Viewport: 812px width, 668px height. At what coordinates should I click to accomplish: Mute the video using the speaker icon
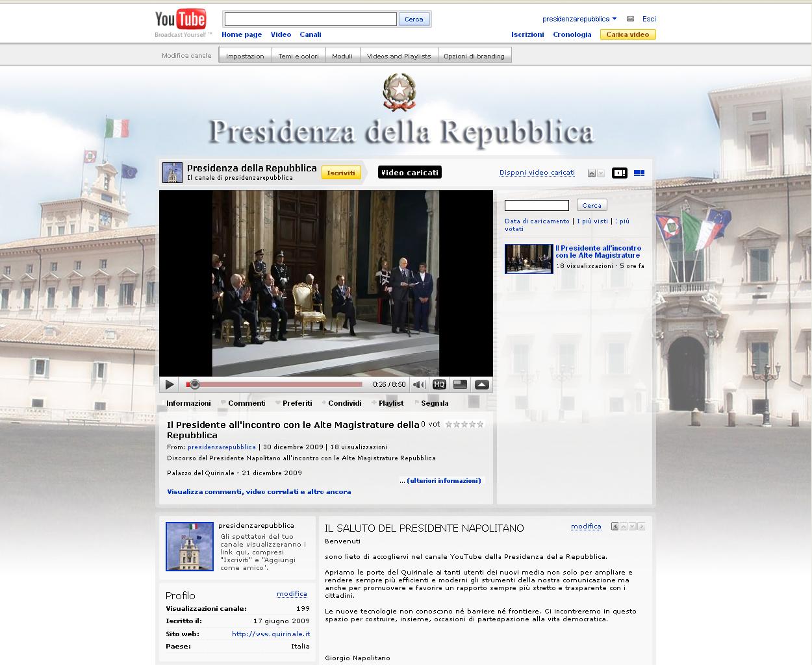click(x=419, y=384)
